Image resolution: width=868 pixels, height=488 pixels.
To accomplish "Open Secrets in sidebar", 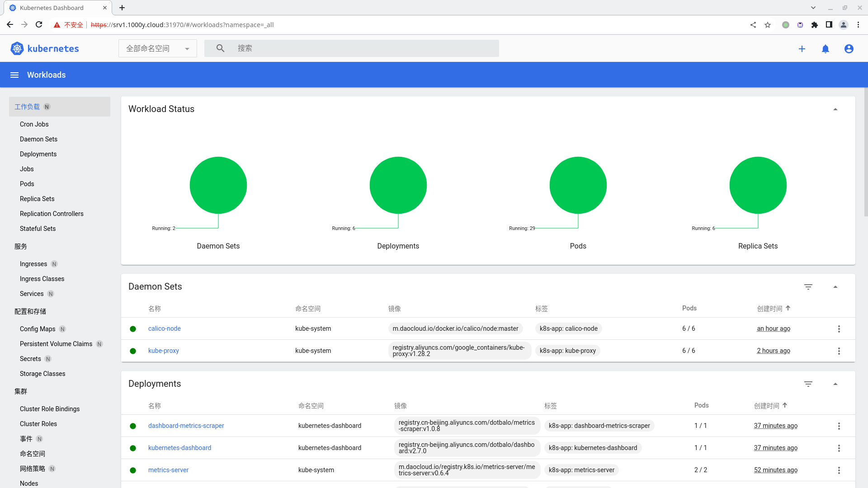I will [30, 359].
